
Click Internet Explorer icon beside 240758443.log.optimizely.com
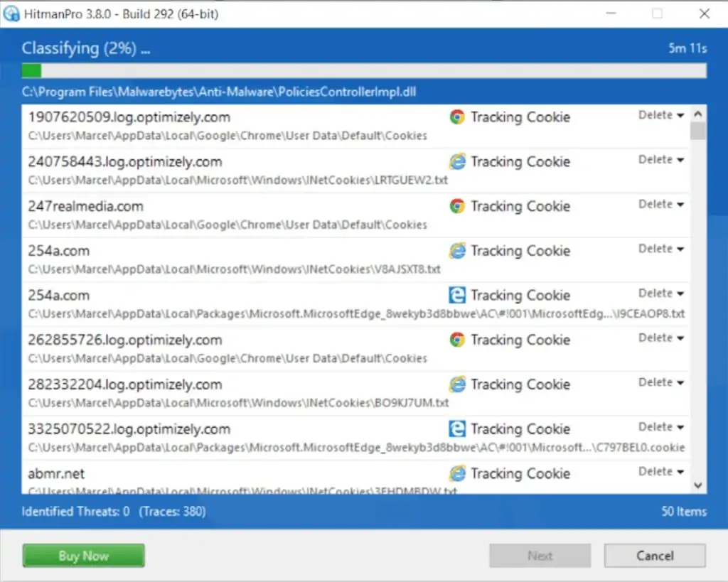[x=457, y=161]
